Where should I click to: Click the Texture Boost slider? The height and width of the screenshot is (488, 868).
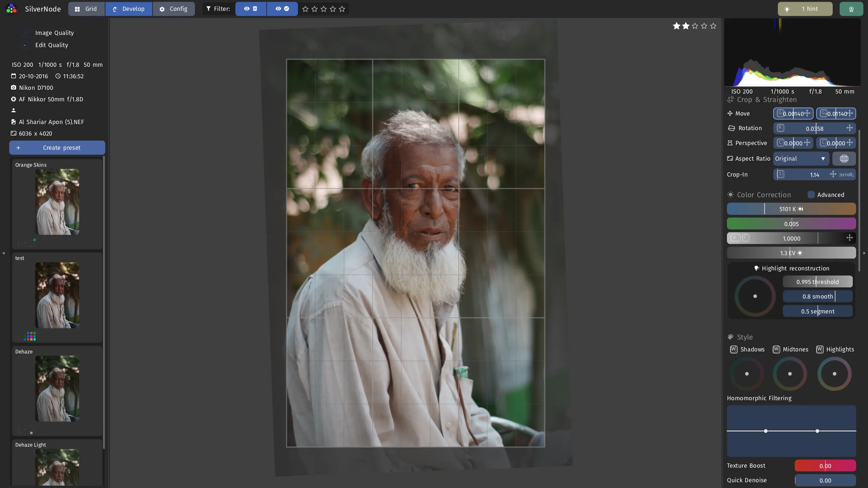tap(825, 466)
